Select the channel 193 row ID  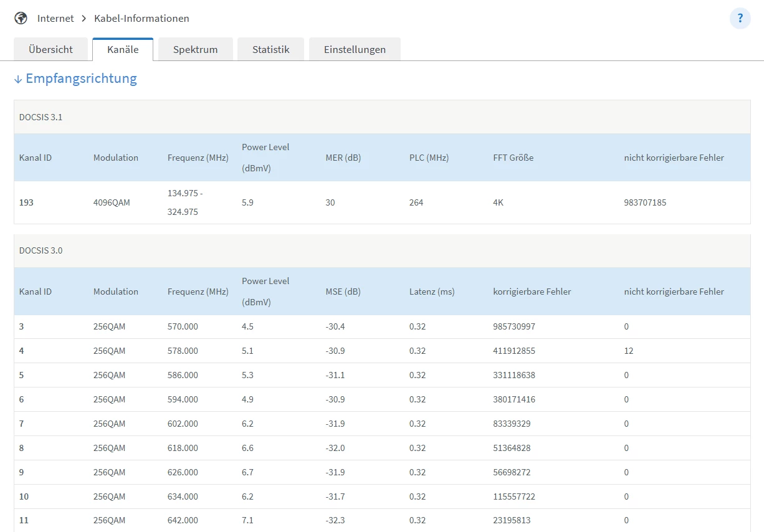[26, 202]
